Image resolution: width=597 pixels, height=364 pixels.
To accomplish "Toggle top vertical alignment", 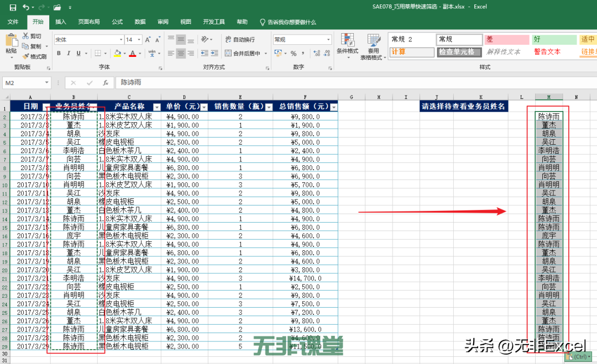I will pyautogui.click(x=171, y=39).
